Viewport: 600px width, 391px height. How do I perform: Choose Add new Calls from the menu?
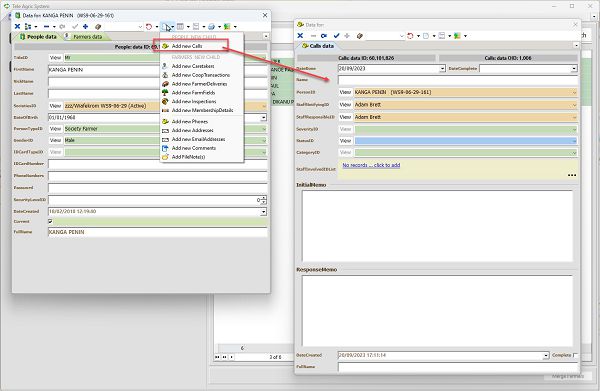click(x=187, y=46)
